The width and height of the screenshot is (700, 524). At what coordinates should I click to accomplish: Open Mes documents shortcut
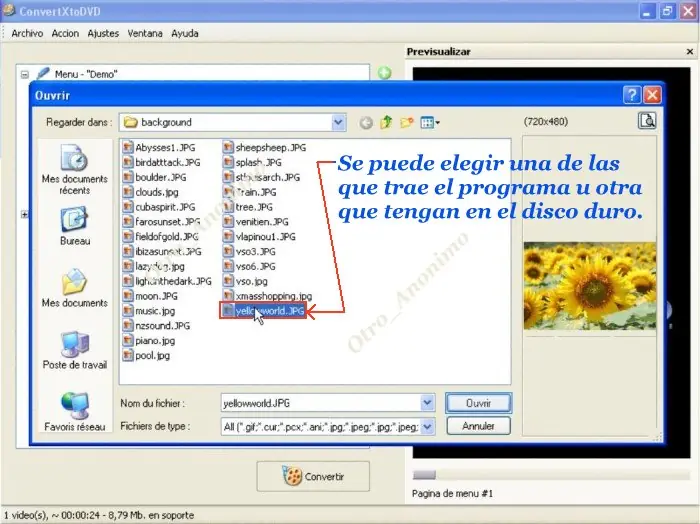pyautogui.click(x=75, y=288)
